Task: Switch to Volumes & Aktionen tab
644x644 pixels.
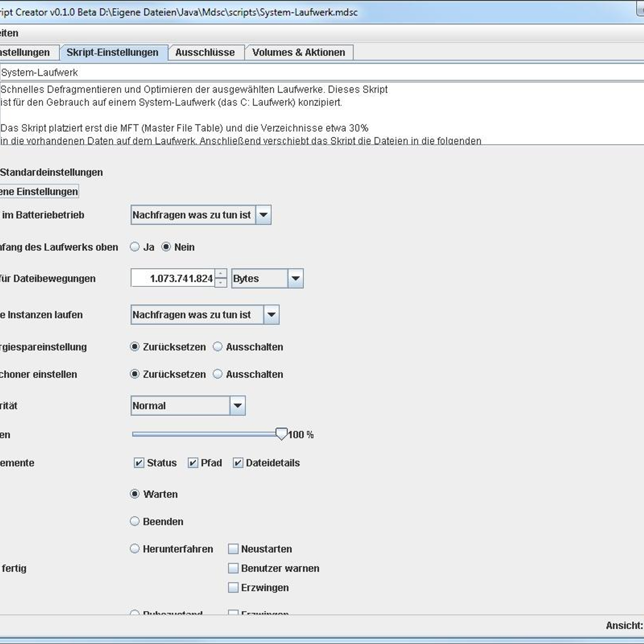Action: (x=298, y=53)
